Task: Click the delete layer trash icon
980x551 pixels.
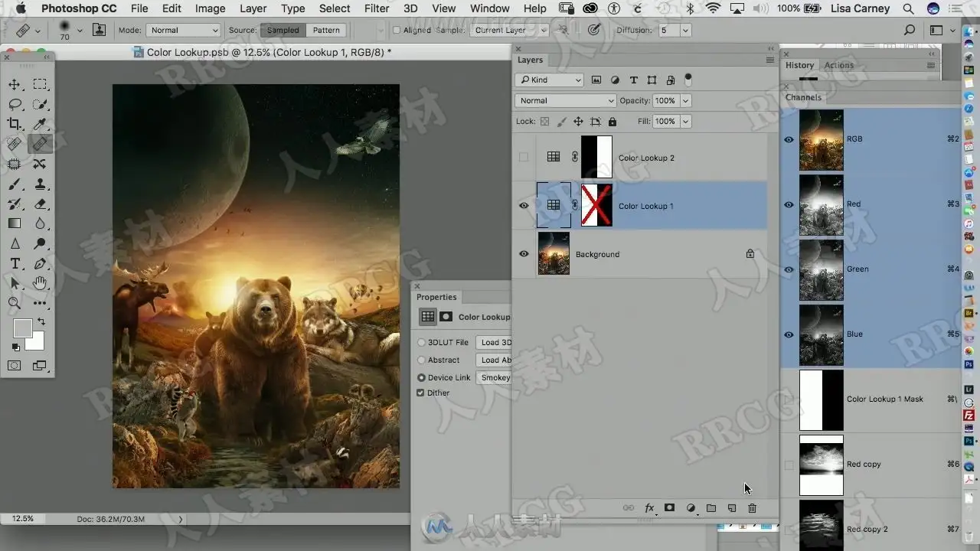Action: tap(752, 508)
